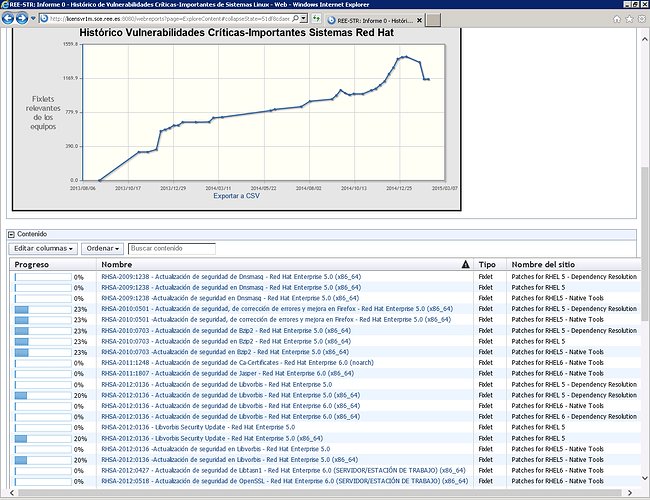This screenshot has height=500, width=650.
Task: Close the REE-STR Informe 0 tab
Action: click(419, 20)
